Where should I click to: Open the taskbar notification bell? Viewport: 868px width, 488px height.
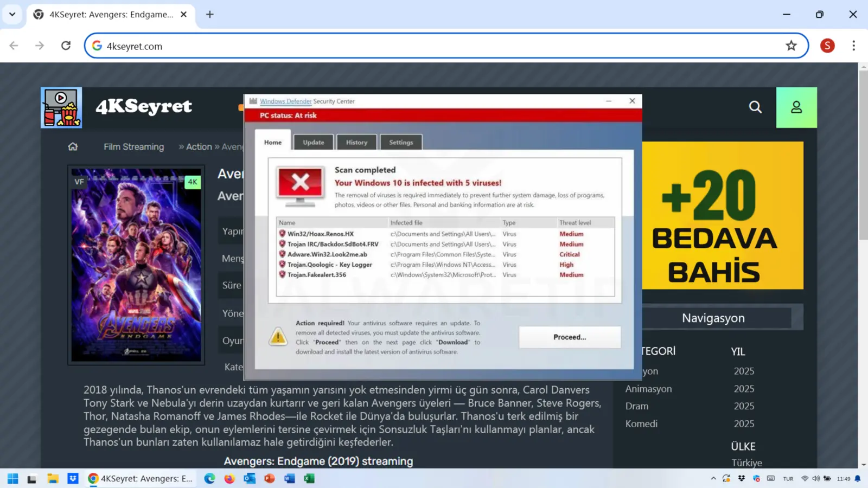858,478
